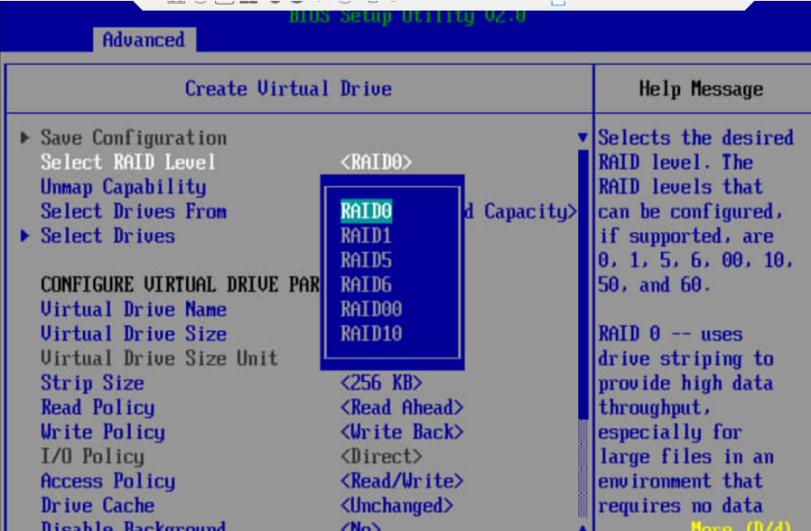Toggle I/O Policy <Direct> value
Screen dimensions: 811x531
click(381, 457)
